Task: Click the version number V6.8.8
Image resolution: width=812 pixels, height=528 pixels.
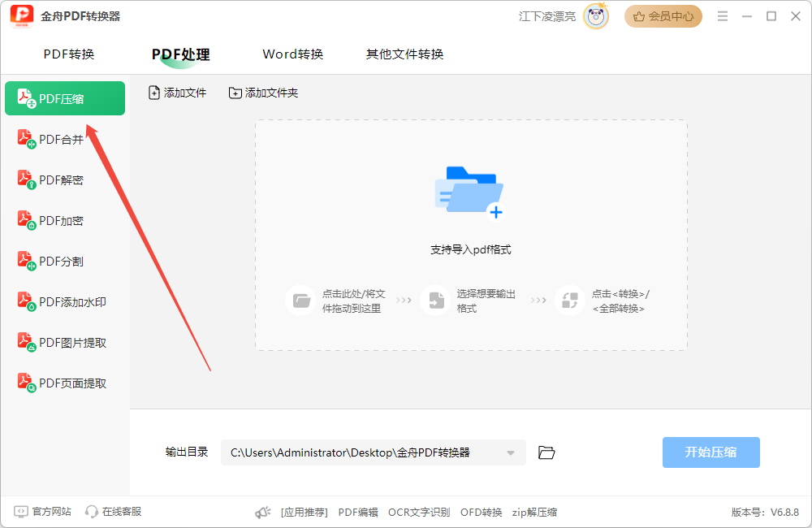Action: [784, 513]
